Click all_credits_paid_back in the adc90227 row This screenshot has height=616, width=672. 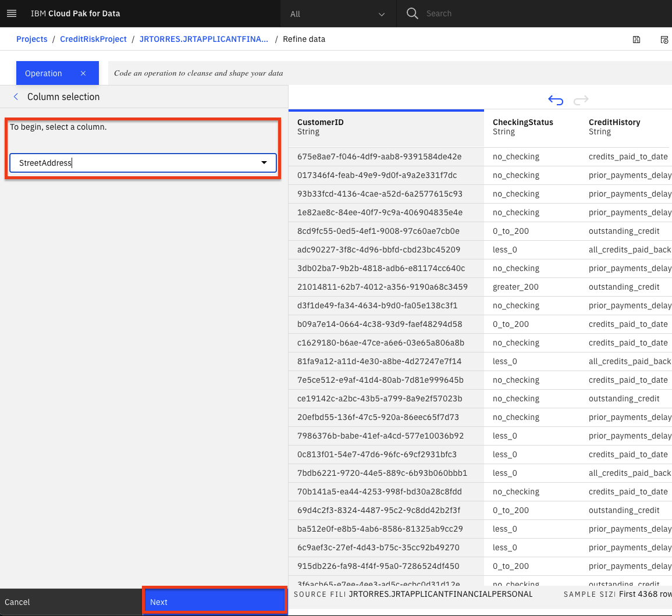(630, 250)
